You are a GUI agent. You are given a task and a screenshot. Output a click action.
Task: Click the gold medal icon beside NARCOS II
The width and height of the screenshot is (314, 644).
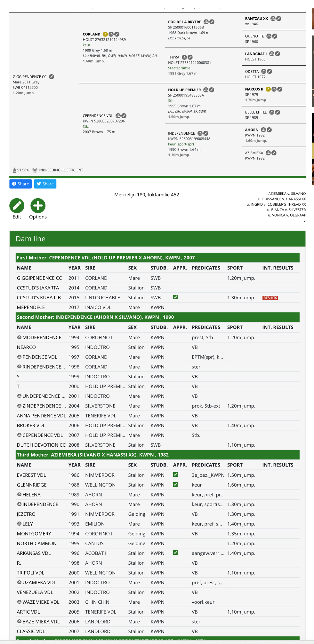pos(268,89)
